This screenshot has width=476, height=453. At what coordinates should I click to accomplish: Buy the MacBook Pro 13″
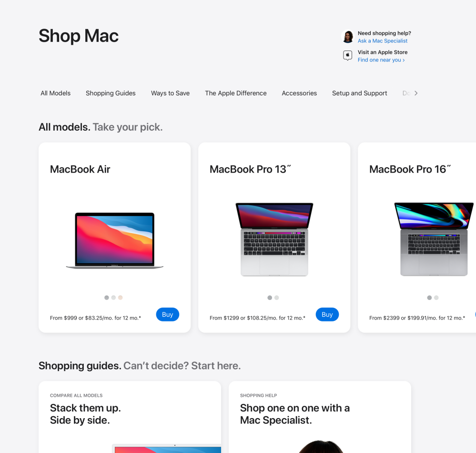pyautogui.click(x=327, y=314)
